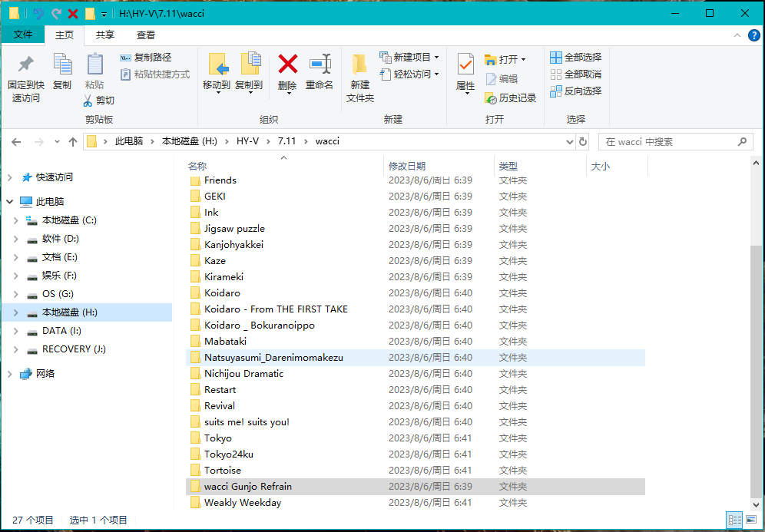
Task: Switch to the View ribbon tab
Action: [145, 35]
